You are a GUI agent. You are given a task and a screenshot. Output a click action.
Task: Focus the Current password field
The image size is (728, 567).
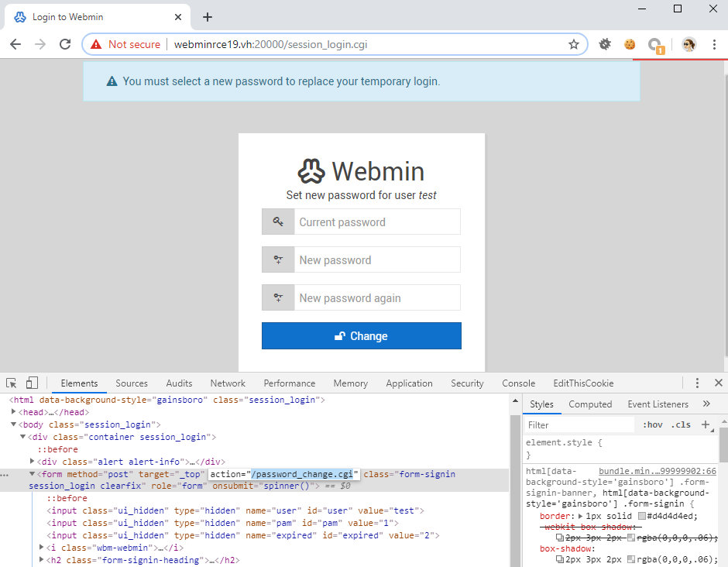(x=378, y=222)
